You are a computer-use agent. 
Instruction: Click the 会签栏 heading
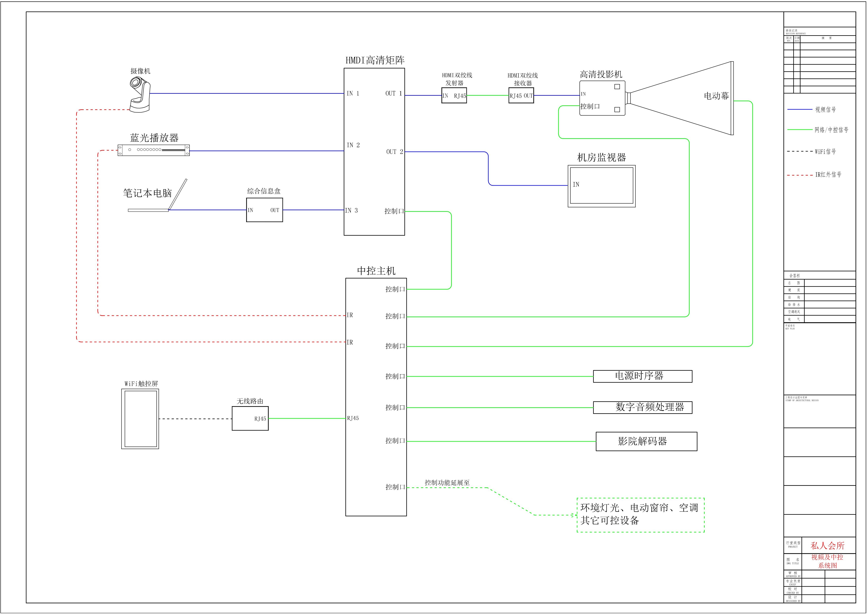coord(795,275)
